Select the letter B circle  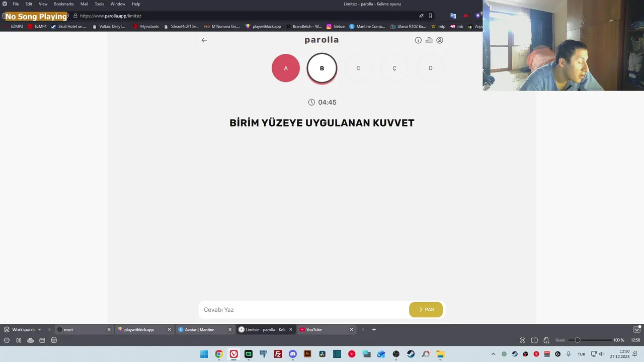[322, 68]
